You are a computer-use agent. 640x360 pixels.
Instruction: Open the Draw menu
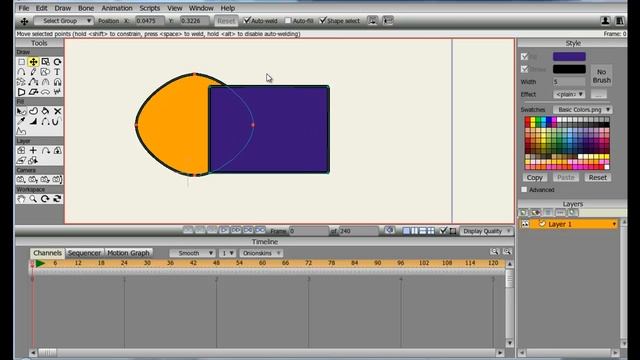[x=62, y=8]
